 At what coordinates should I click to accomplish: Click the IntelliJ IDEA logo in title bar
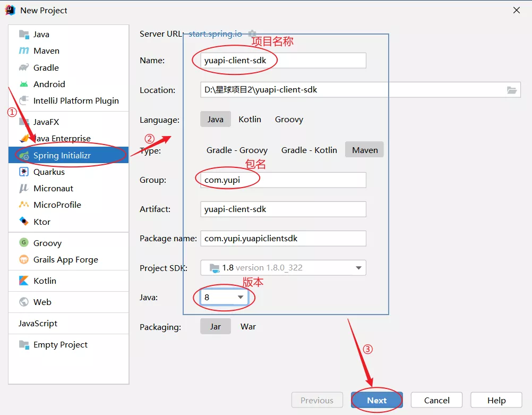10,11
